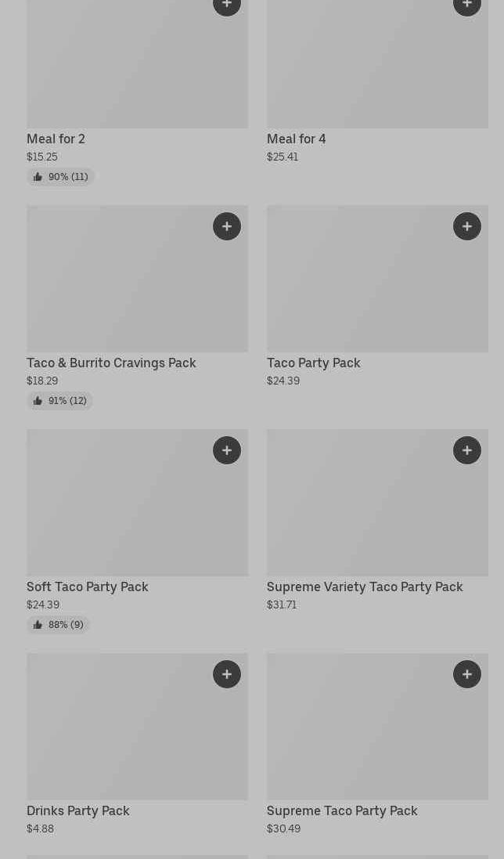Open Supreme Variety Taco Party Pack name
The height and width of the screenshot is (859, 504).
pos(365,587)
